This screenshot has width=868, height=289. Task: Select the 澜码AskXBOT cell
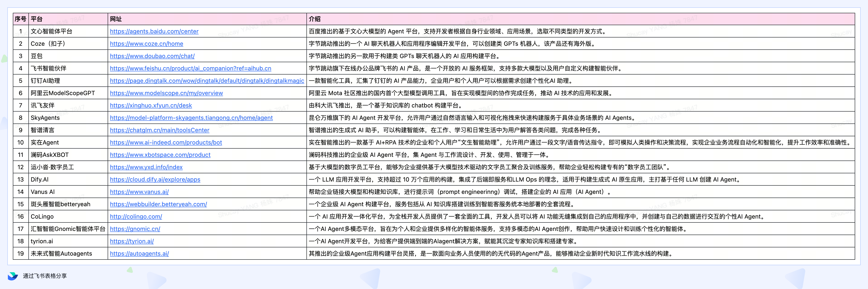[68, 155]
